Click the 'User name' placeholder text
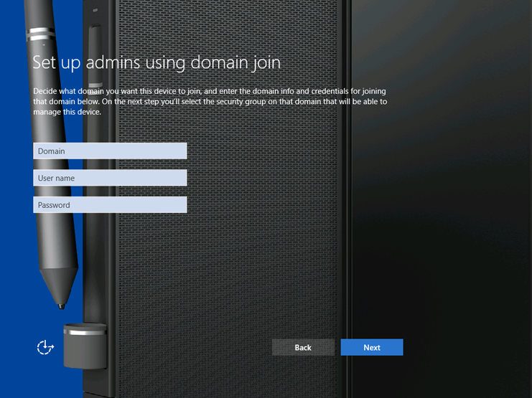This screenshot has width=532, height=398. click(x=57, y=178)
